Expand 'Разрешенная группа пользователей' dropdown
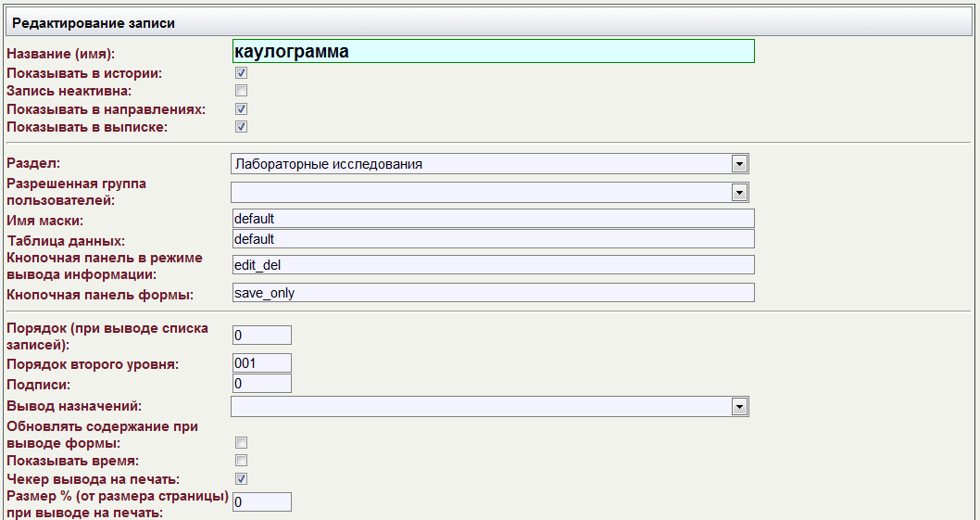Image resolution: width=980 pixels, height=520 pixels. click(489, 192)
